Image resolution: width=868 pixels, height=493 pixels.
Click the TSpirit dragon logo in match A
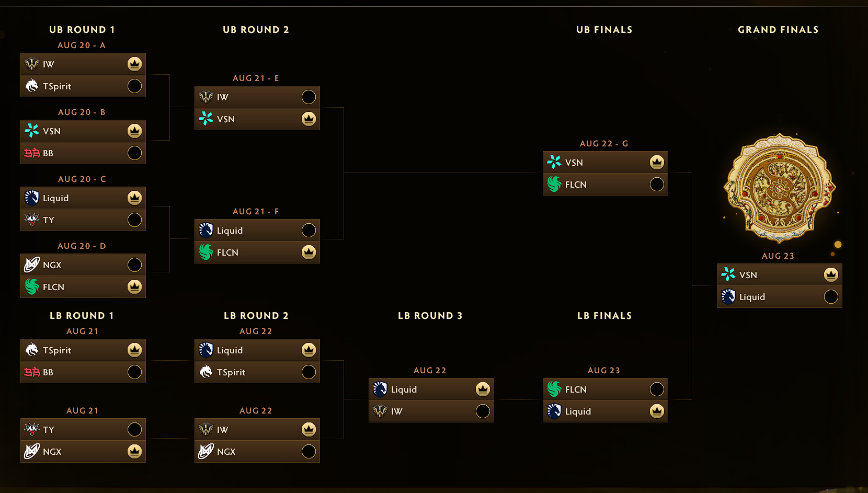click(32, 86)
